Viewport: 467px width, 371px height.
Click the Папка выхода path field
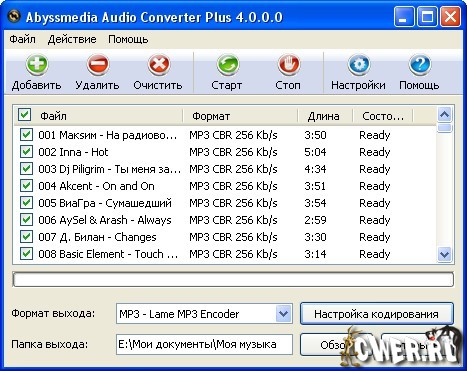click(x=204, y=344)
